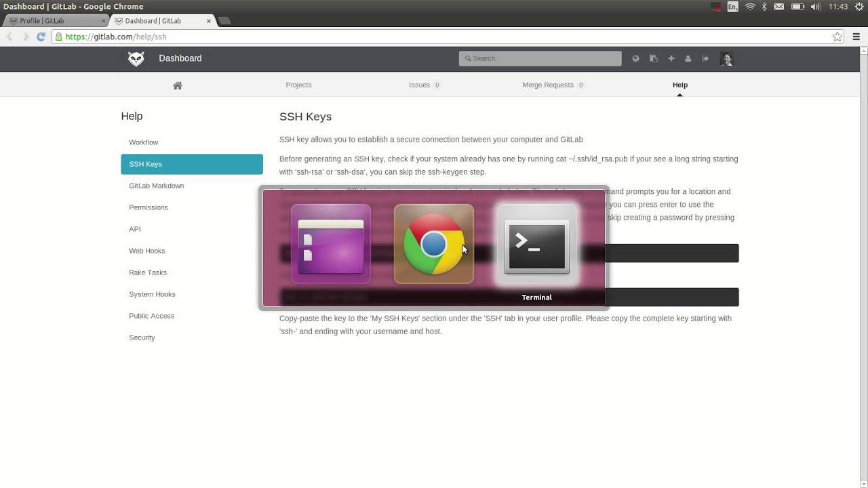Viewport: 868px width, 488px height.
Task: Click the battery indicator icon
Action: click(797, 7)
